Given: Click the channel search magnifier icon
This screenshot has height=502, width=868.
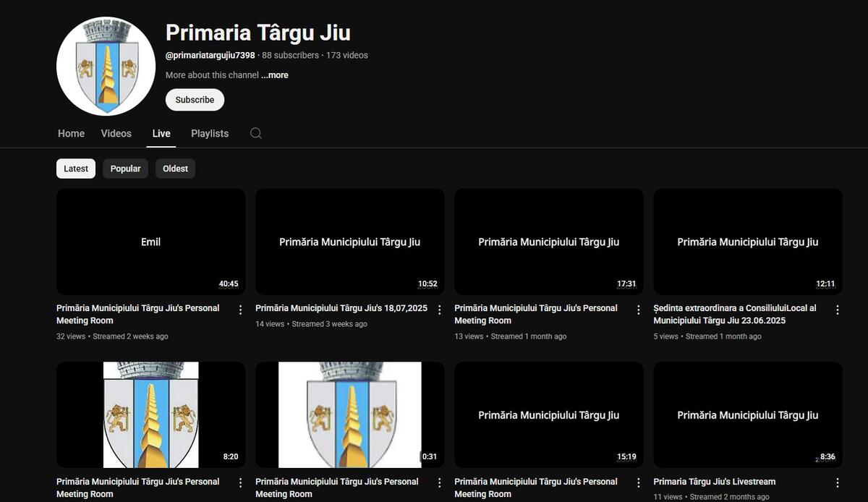Looking at the screenshot, I should tap(255, 133).
